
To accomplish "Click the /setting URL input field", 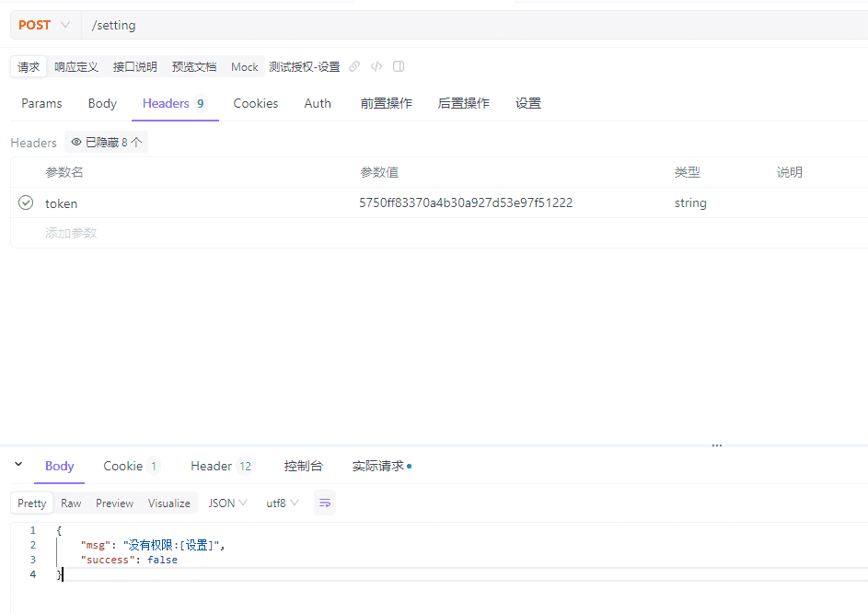I will (x=474, y=25).
